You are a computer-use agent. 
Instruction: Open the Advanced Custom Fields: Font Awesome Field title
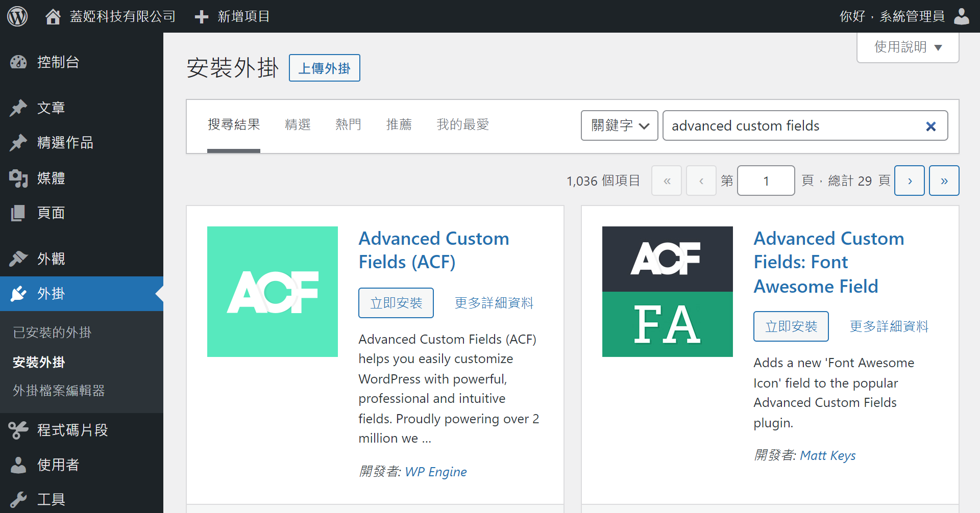click(829, 262)
